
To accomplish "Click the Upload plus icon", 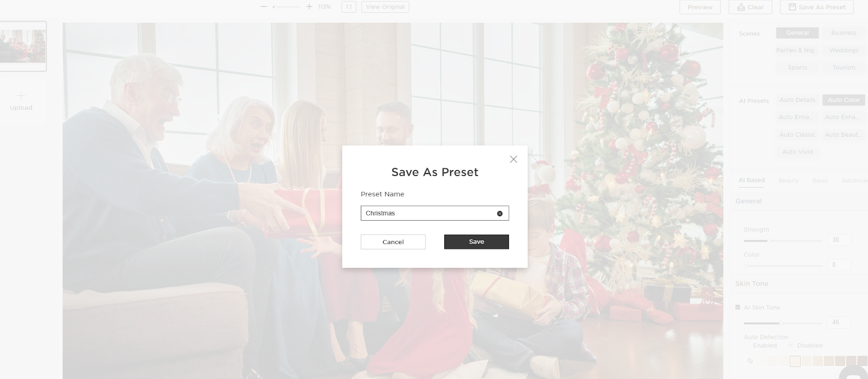I will [21, 95].
